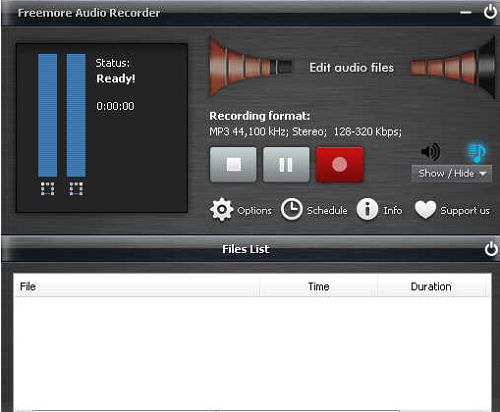The width and height of the screenshot is (500, 412).
Task: Click the dotted icon under the left meter
Action: click(x=47, y=188)
